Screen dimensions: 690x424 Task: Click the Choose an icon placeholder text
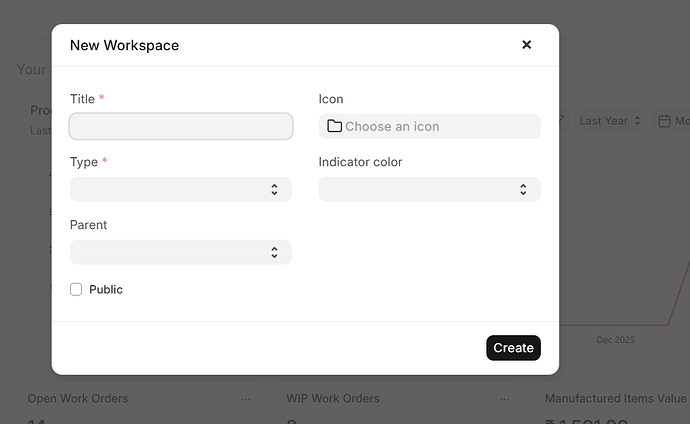pos(392,126)
